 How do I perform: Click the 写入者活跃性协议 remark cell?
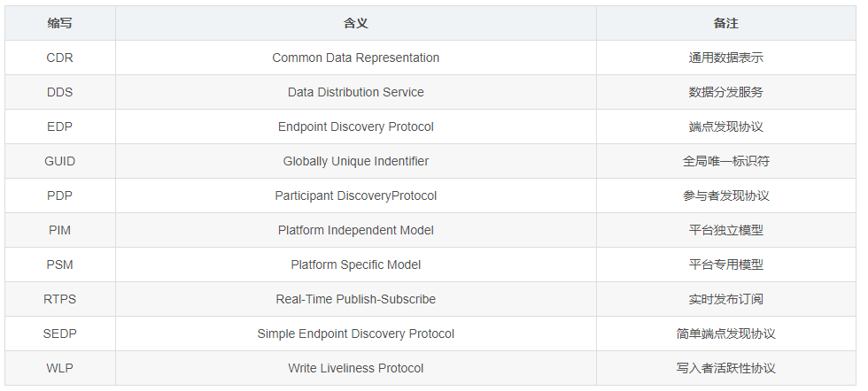point(725,368)
